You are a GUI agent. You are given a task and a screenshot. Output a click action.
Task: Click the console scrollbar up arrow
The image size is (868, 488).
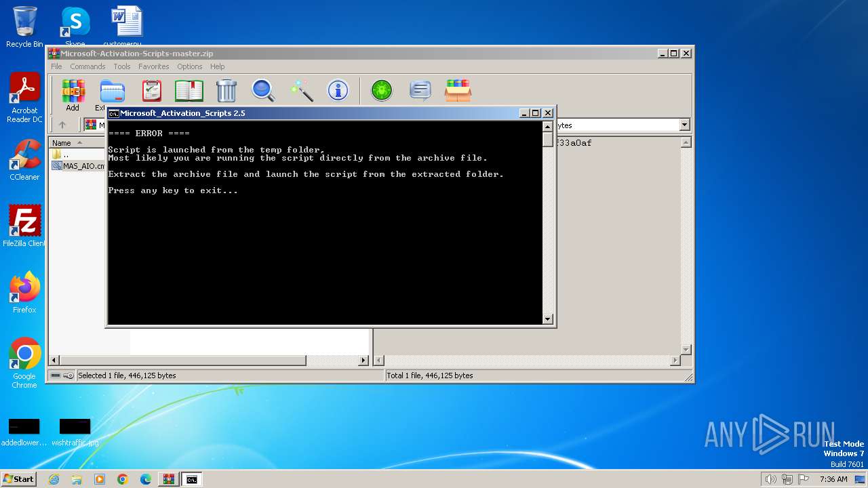pyautogui.click(x=548, y=126)
